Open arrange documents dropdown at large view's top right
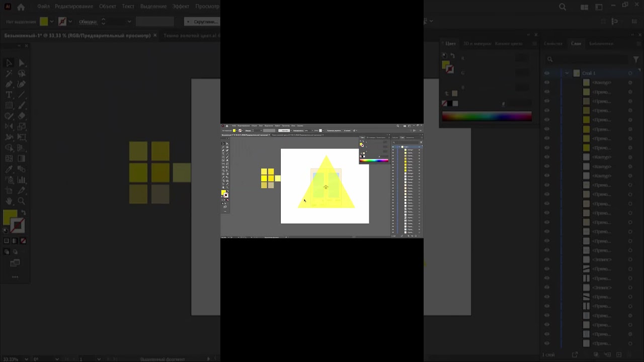 coord(584,7)
